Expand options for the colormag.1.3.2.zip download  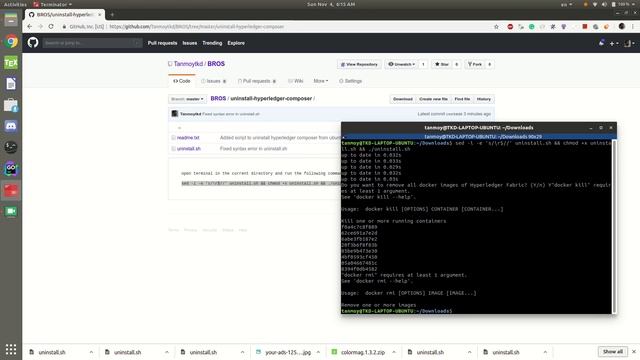[x=394, y=352]
